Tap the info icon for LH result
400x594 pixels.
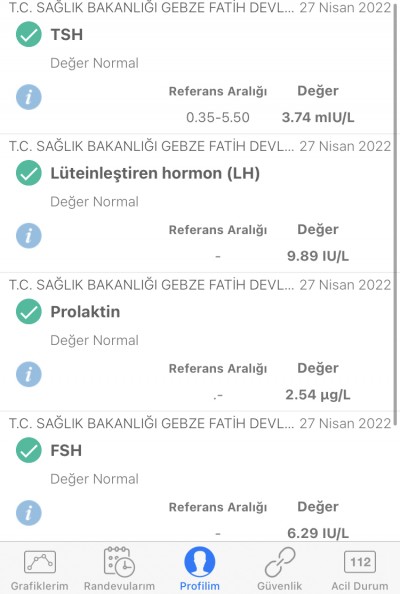click(29, 236)
